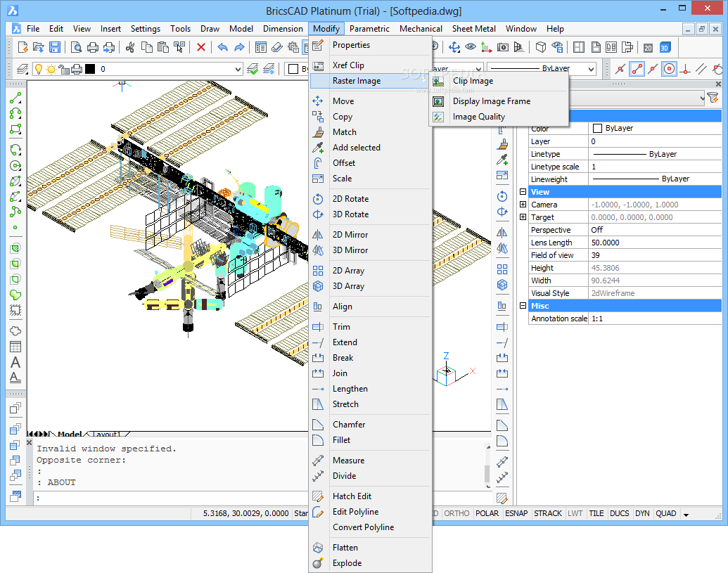The height and width of the screenshot is (573, 728).
Task: Click the Move icon in Modify menu
Action: click(x=318, y=101)
